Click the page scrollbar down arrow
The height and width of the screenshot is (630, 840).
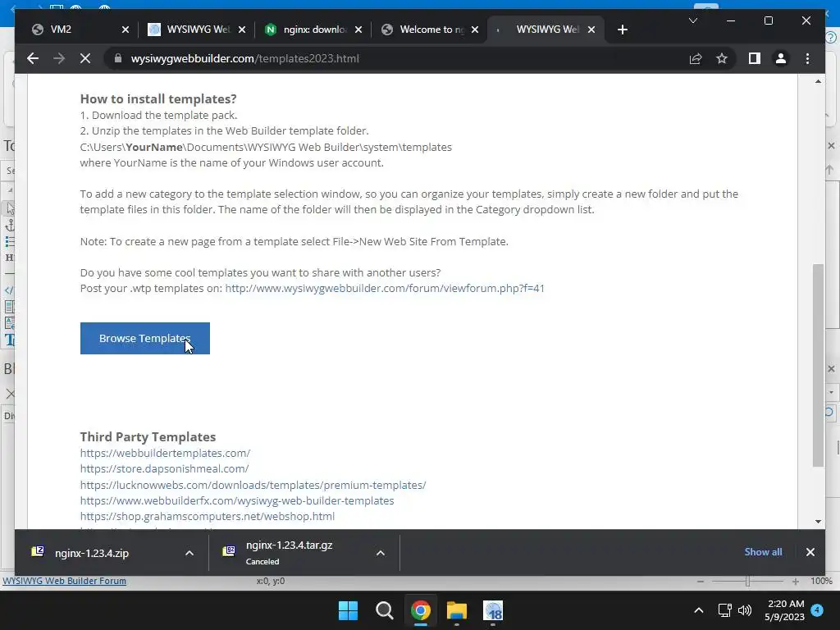pyautogui.click(x=818, y=521)
